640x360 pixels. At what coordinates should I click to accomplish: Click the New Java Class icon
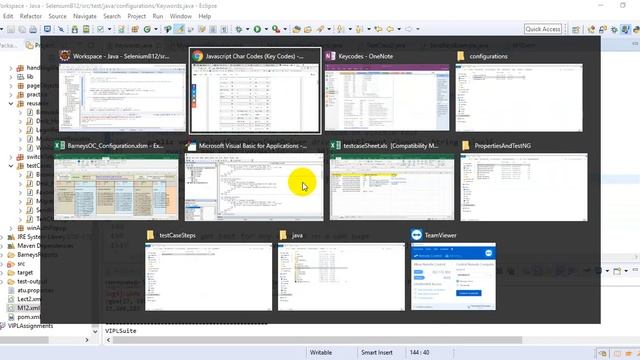click(x=147, y=29)
